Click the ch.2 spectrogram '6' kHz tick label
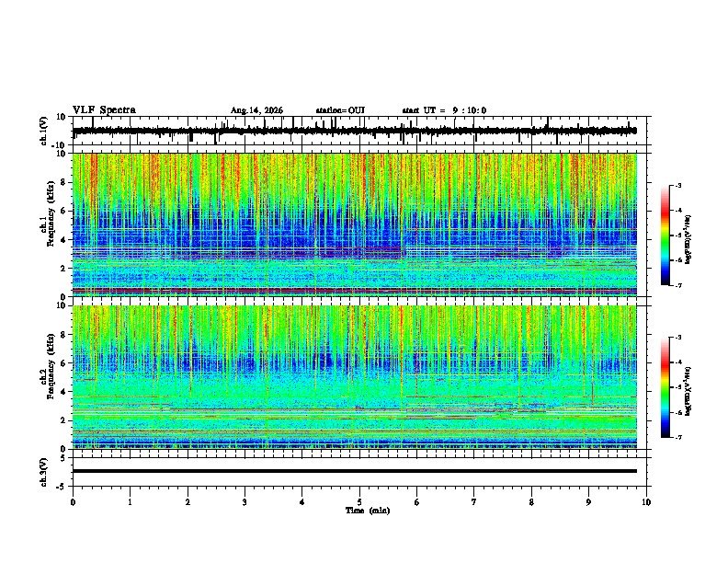This screenshot has width=728, height=563. pyautogui.click(x=63, y=363)
